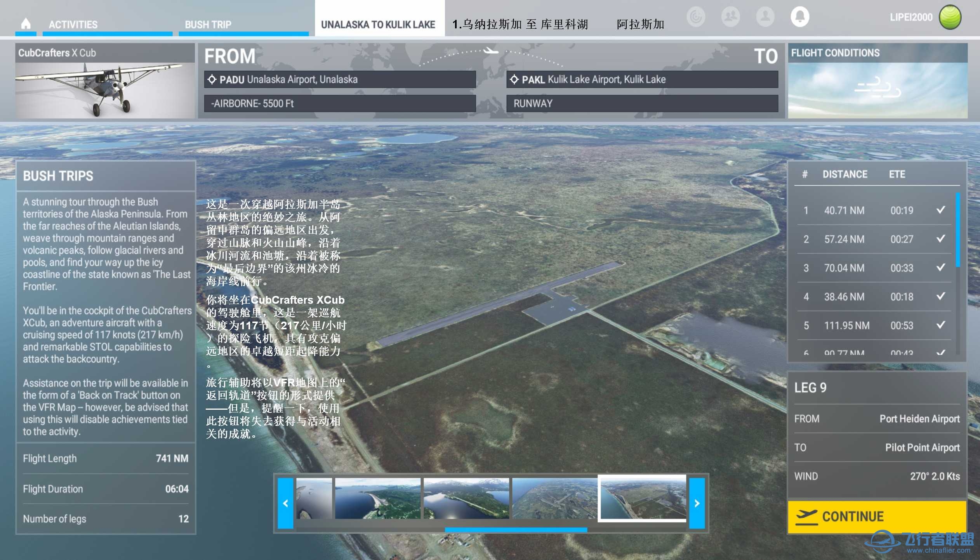Viewport: 980px width, 560px height.
Task: Open the multiplayer group icon
Action: (x=730, y=17)
